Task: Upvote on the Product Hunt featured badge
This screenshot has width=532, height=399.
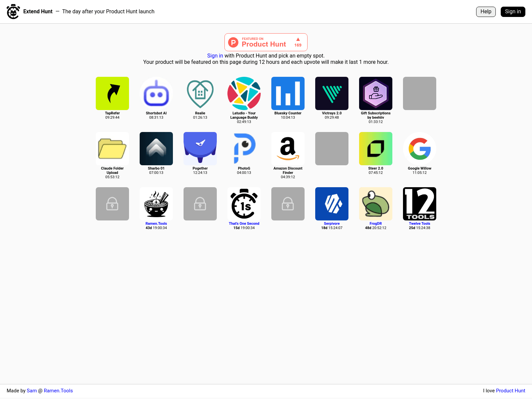Action: click(x=297, y=42)
